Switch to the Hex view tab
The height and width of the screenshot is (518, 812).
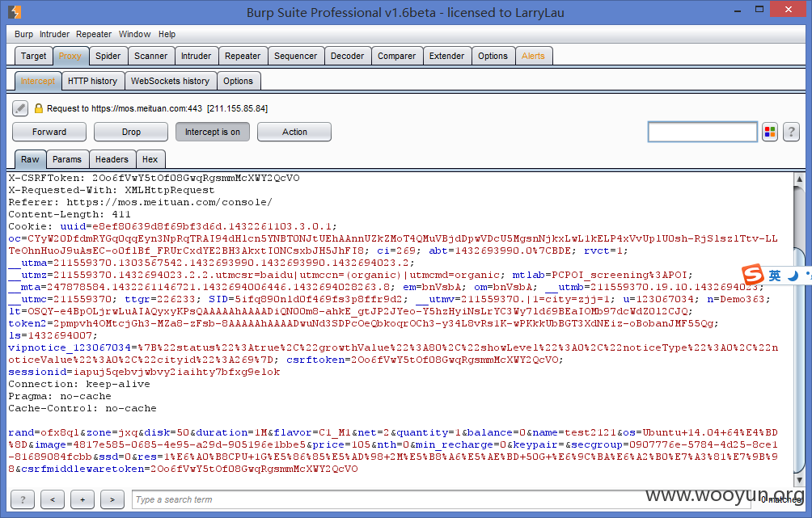[150, 159]
